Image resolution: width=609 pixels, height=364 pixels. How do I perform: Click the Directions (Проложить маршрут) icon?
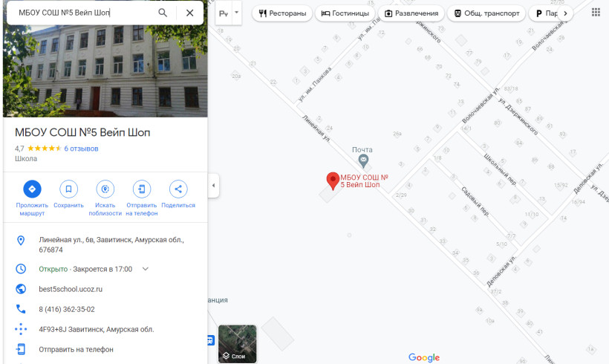click(x=32, y=189)
